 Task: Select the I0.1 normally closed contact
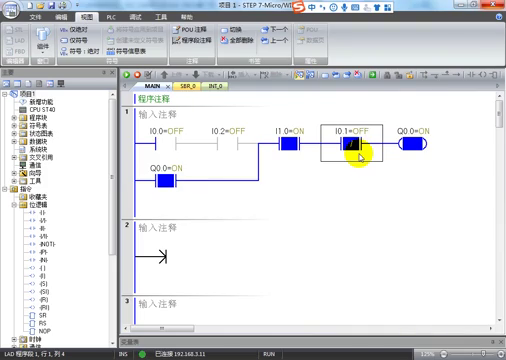coord(352,144)
